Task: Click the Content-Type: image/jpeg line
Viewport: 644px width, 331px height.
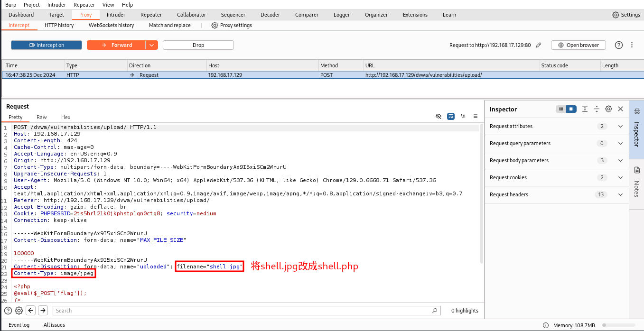Action: click(x=54, y=273)
